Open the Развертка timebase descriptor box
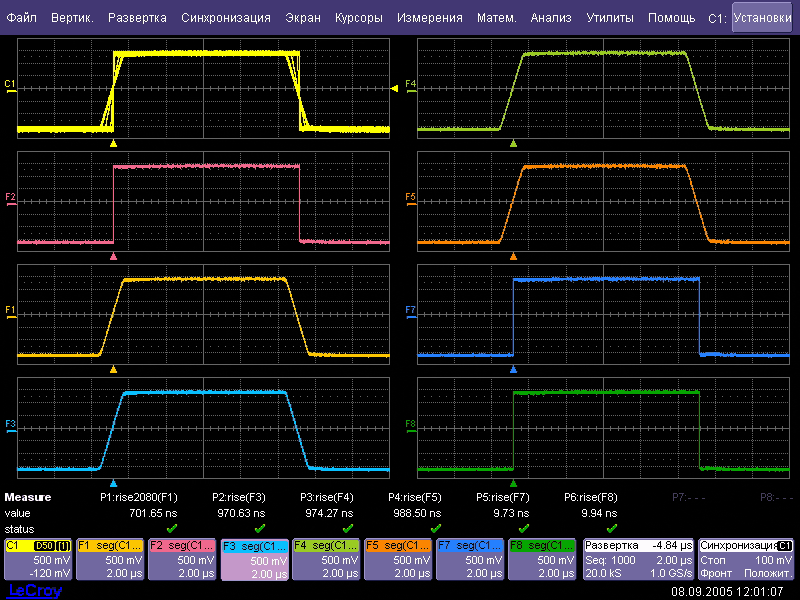This screenshot has width=800, height=600. [637, 559]
